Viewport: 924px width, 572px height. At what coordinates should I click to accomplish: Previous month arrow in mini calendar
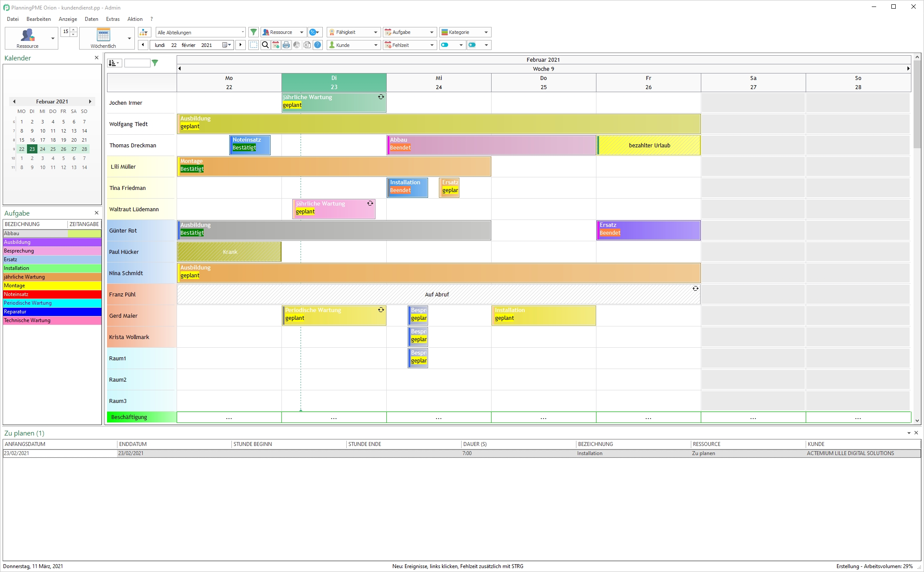(x=14, y=101)
